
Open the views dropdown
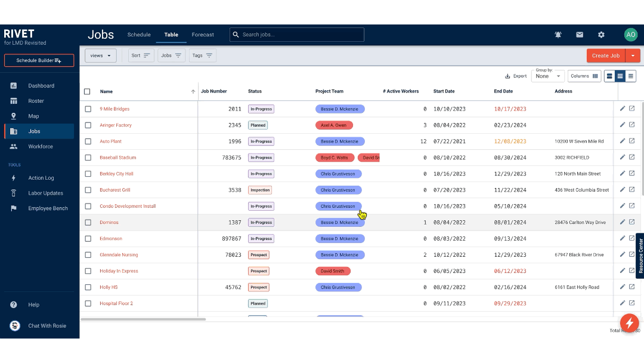[x=100, y=55]
